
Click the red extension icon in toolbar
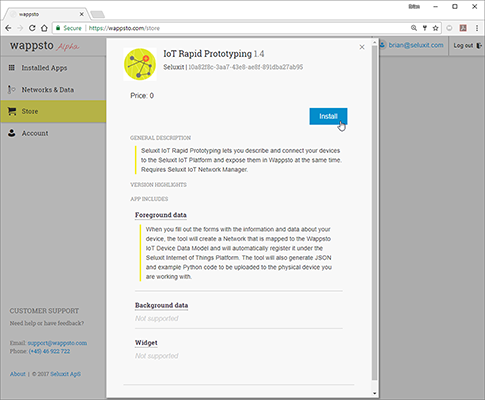(x=463, y=28)
